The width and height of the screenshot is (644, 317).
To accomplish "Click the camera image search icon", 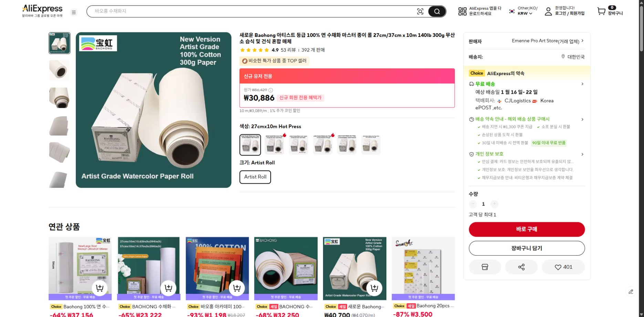I will point(420,11).
